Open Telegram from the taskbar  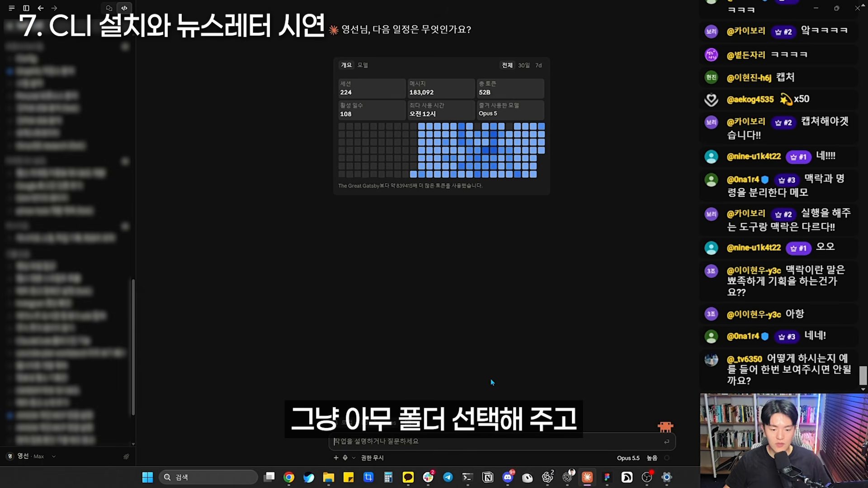pyautogui.click(x=448, y=477)
